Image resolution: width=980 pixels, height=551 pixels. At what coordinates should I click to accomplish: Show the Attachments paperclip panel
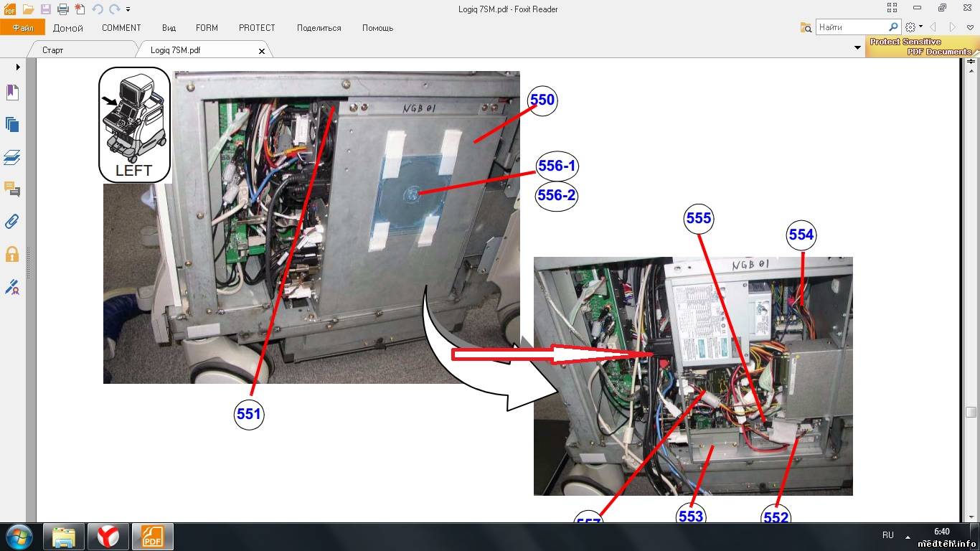pos(12,221)
